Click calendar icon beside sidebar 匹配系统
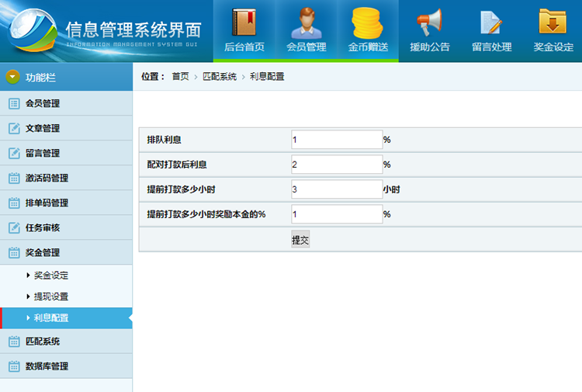This screenshot has height=392, width=582. pos(14,341)
